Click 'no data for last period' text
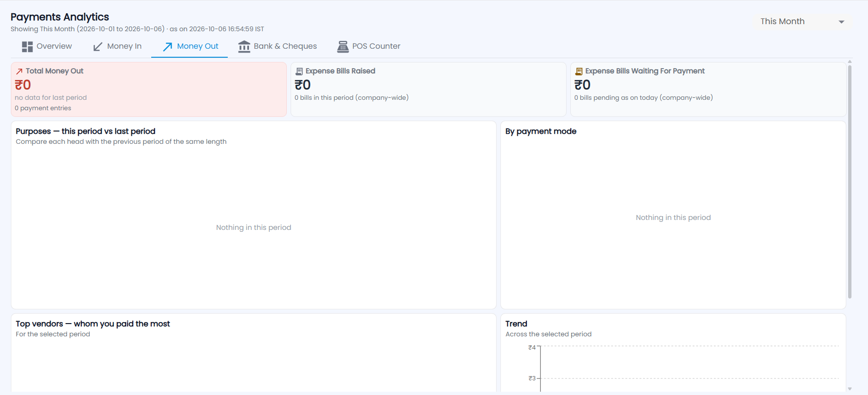Viewport: 868px width, 395px height. pos(51,98)
